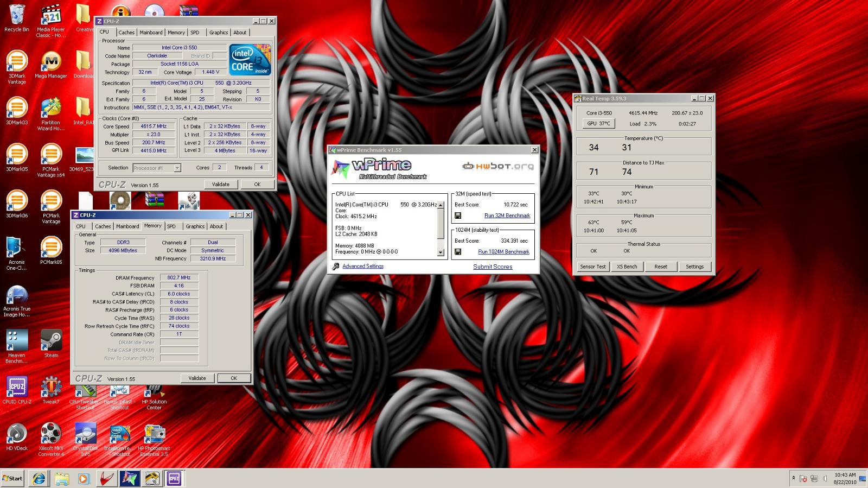
Task: Launch Heaven Benchmark shortcut
Action: click(16, 346)
